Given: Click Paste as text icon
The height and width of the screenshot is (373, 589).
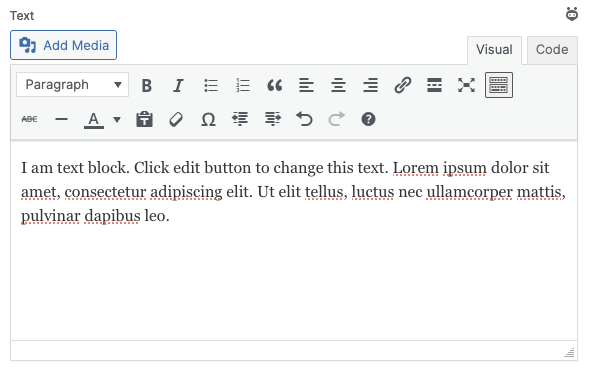Looking at the screenshot, I should coord(144,119).
